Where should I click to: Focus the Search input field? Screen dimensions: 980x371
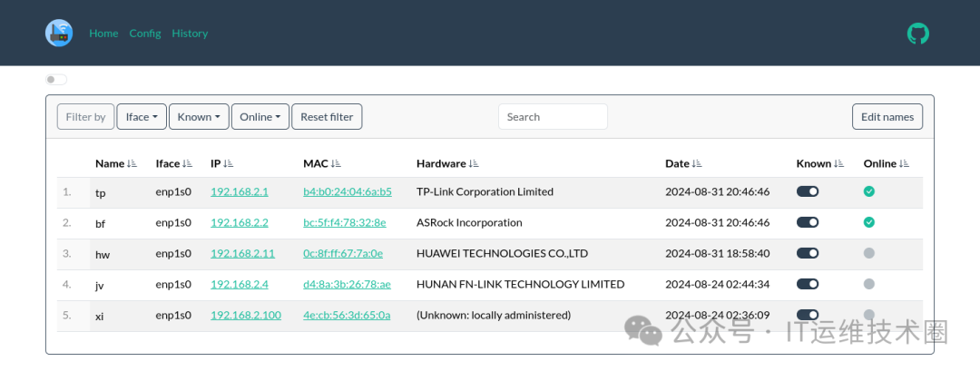[x=553, y=117]
